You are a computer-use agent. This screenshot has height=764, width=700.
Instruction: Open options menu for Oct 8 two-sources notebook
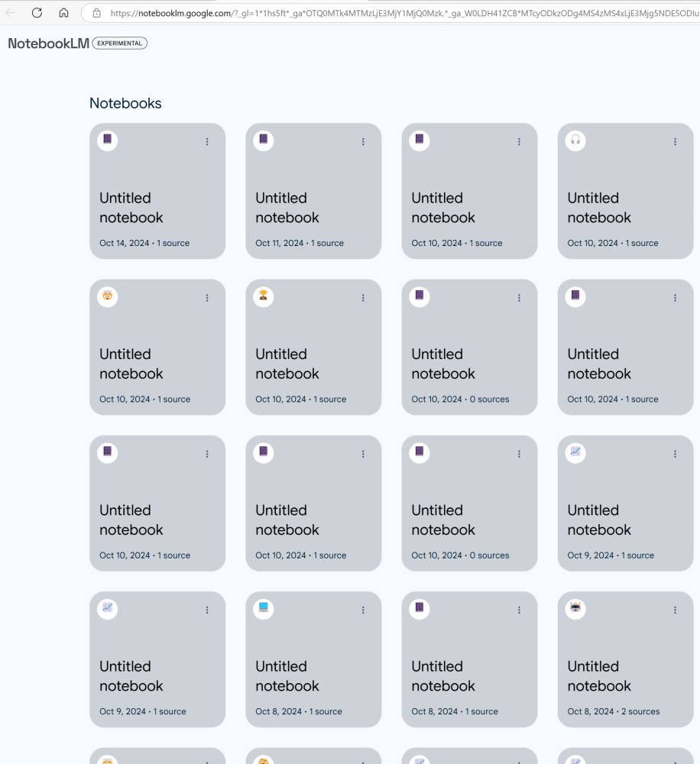pyautogui.click(x=675, y=610)
